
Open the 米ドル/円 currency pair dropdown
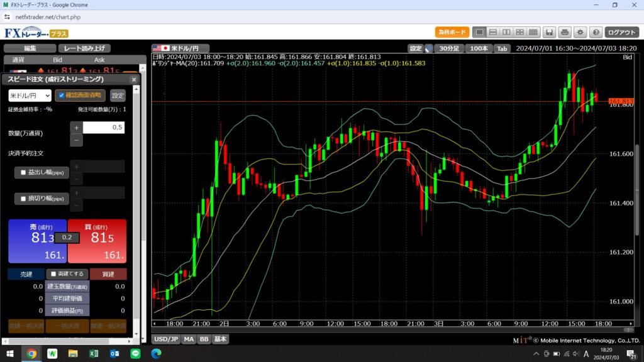click(30, 96)
